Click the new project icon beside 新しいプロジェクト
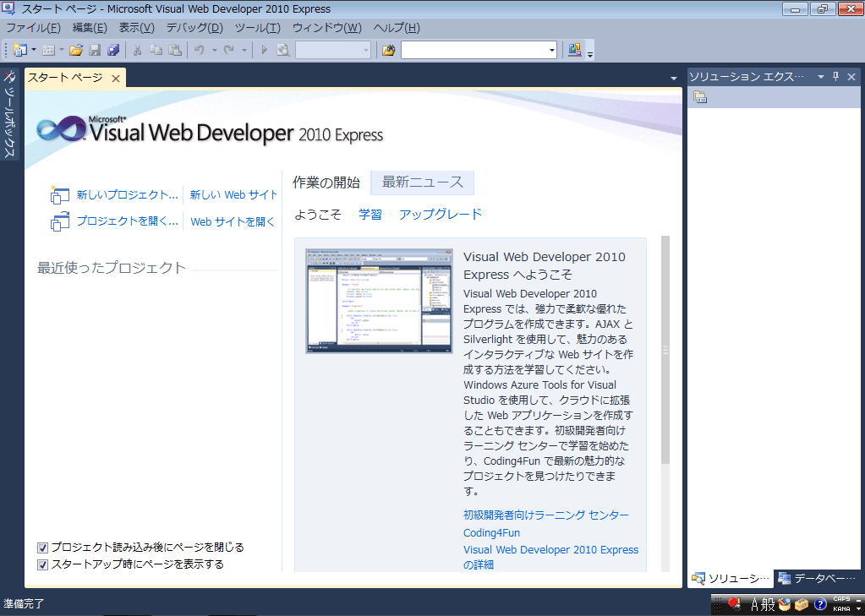This screenshot has height=616, width=865. [x=59, y=194]
